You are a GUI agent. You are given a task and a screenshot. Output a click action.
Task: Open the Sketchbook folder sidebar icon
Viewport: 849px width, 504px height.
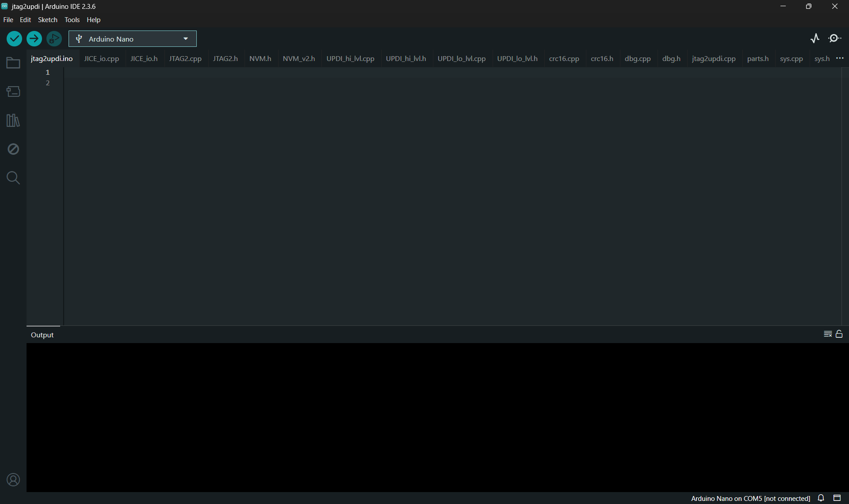click(13, 63)
